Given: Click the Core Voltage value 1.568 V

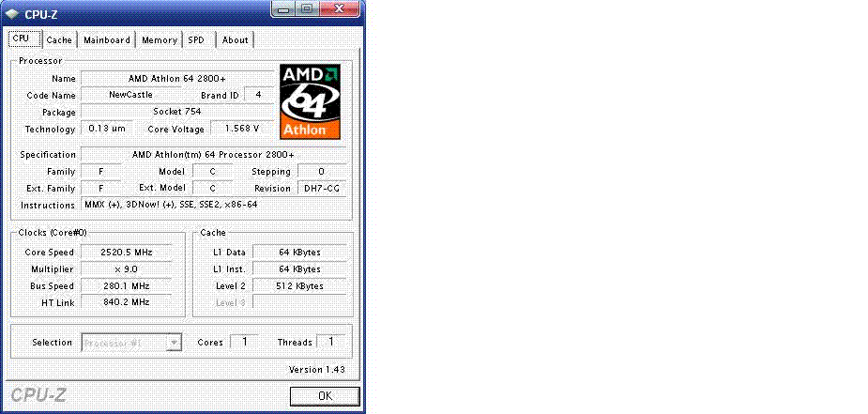Looking at the screenshot, I should [x=242, y=129].
